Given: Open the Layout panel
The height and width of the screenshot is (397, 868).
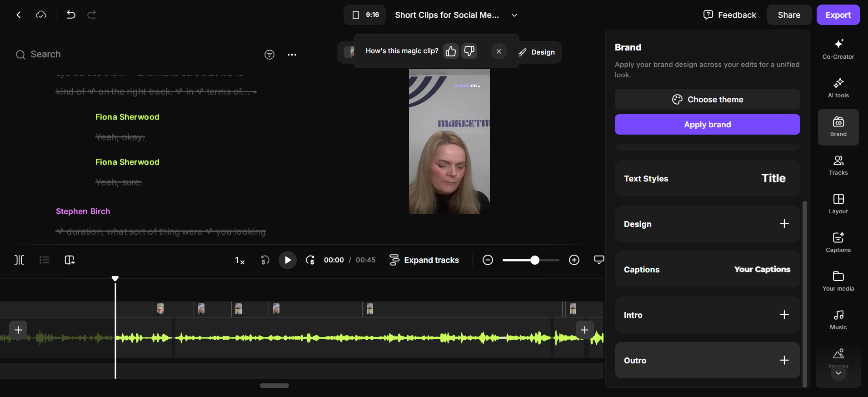Looking at the screenshot, I should 838,204.
